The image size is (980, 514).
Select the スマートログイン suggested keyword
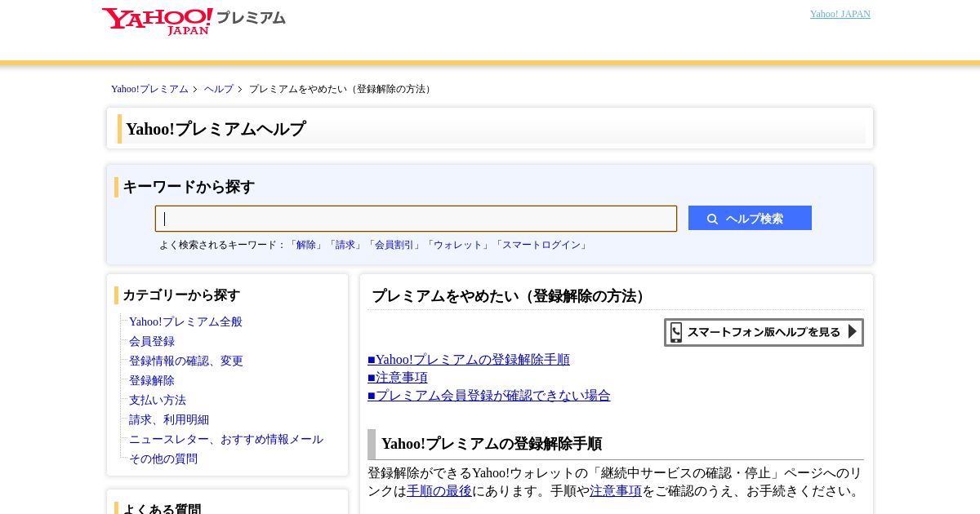click(541, 245)
